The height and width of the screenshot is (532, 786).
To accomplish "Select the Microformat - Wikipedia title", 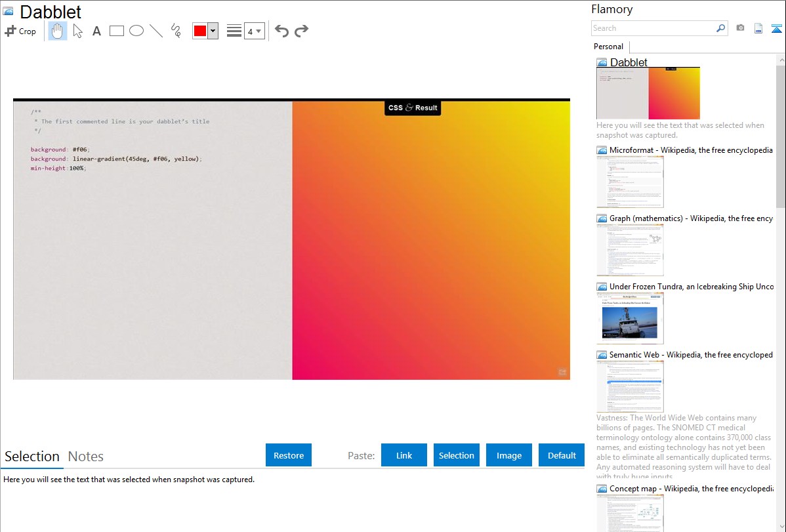I will 691,150.
